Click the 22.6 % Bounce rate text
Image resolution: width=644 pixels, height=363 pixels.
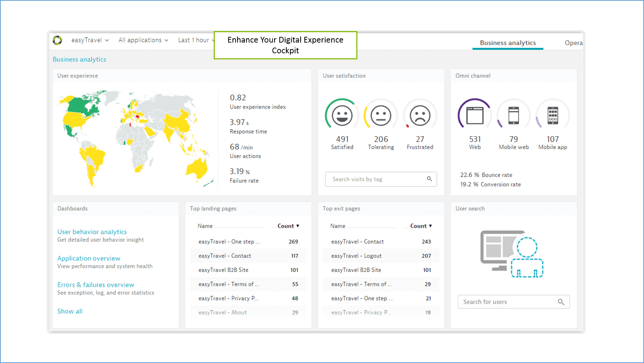[486, 175]
